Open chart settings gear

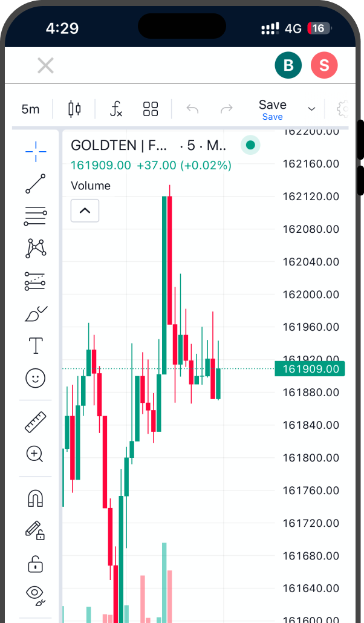[343, 109]
